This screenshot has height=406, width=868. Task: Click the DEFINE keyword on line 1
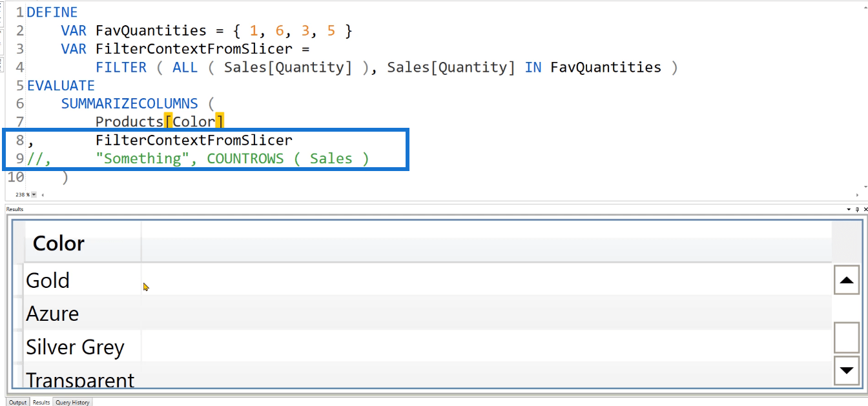pos(52,12)
